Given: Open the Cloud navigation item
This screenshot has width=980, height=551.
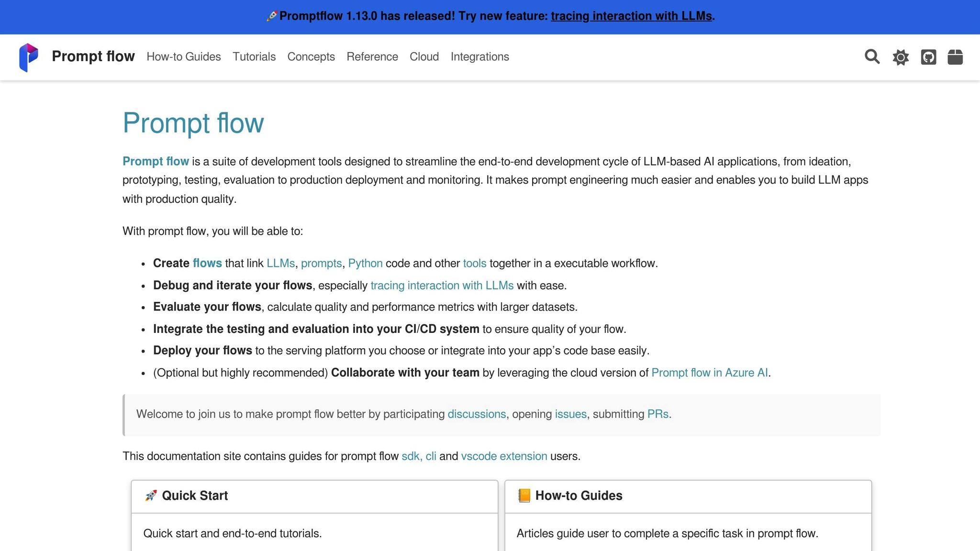Looking at the screenshot, I should point(424,57).
